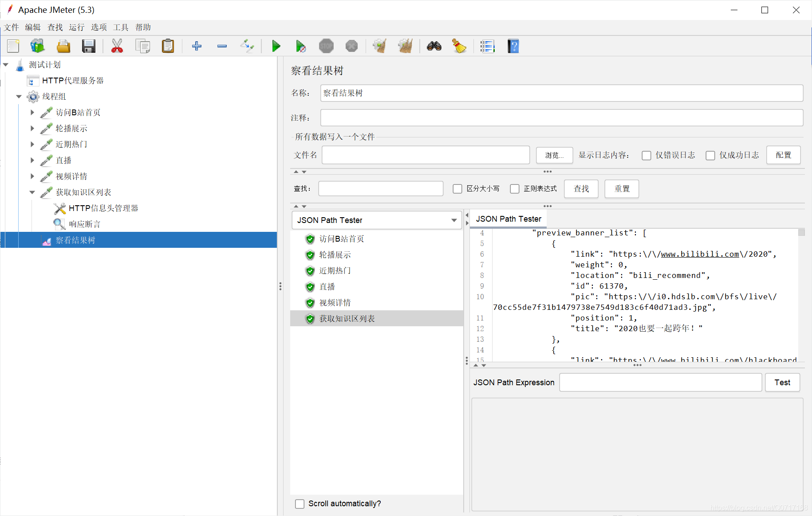This screenshot has height=516, width=812.
Task: Enable the 区分大小写 checkbox
Action: (x=457, y=189)
